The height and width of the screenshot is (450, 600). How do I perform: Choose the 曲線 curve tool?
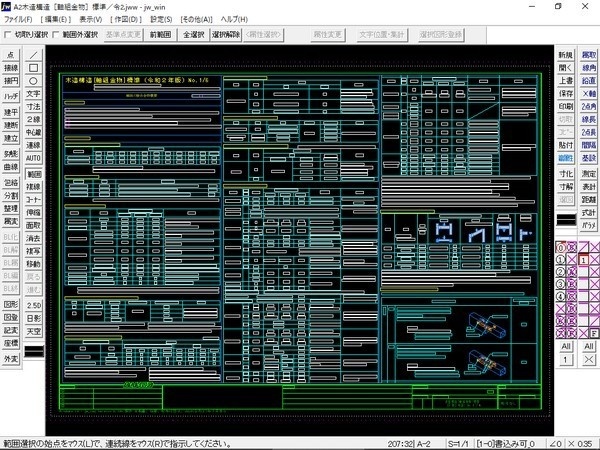pos(11,167)
